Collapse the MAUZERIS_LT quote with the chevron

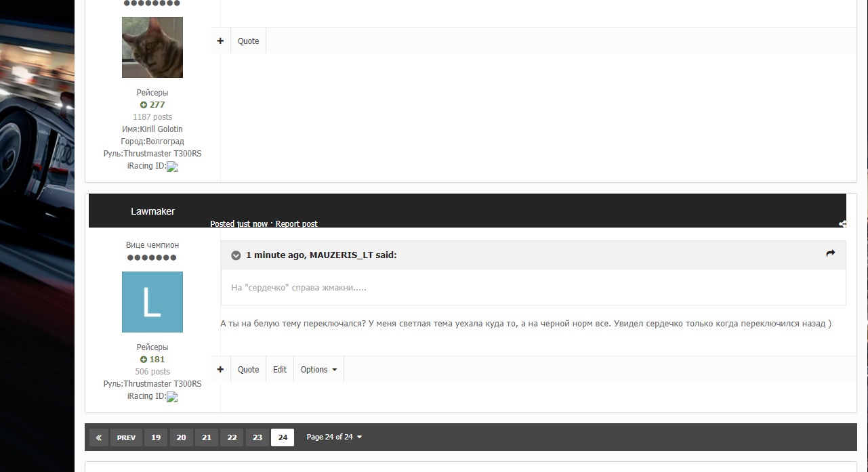point(236,255)
